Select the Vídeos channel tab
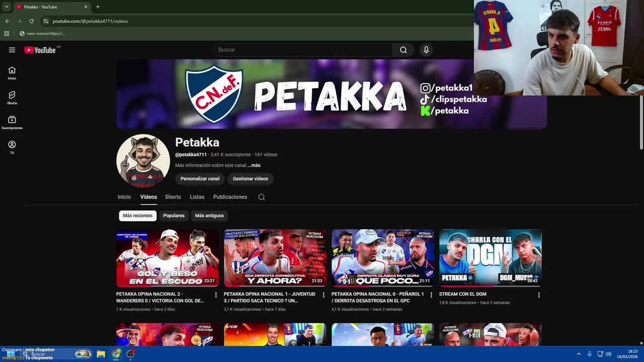The height and width of the screenshot is (362, 644). tap(148, 197)
